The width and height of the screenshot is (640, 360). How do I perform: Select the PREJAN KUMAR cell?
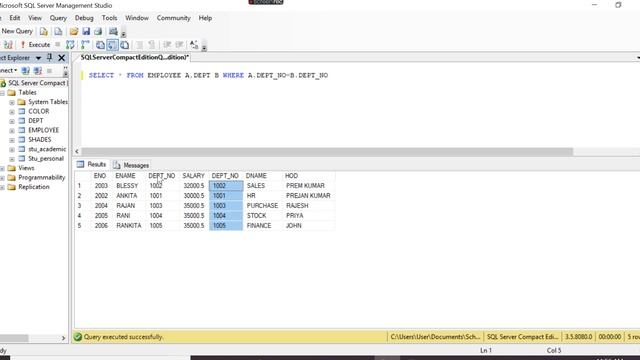click(x=308, y=196)
